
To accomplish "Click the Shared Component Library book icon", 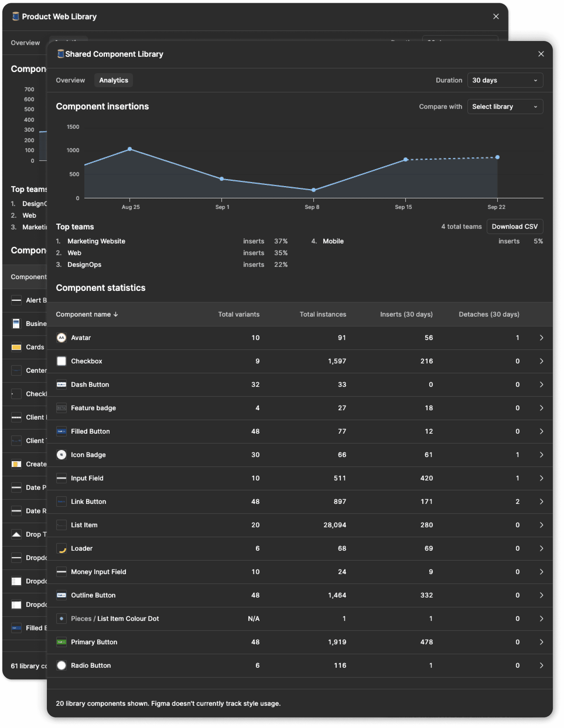I will (60, 54).
